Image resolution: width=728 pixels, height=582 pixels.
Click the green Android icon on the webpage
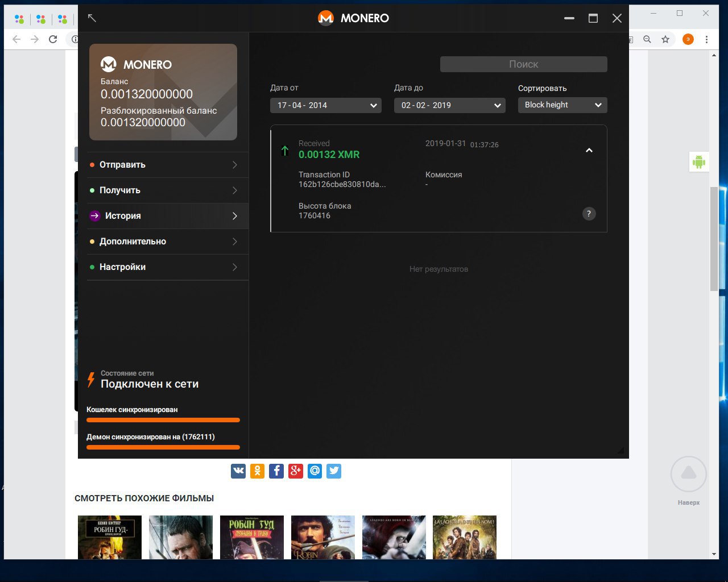pyautogui.click(x=699, y=162)
